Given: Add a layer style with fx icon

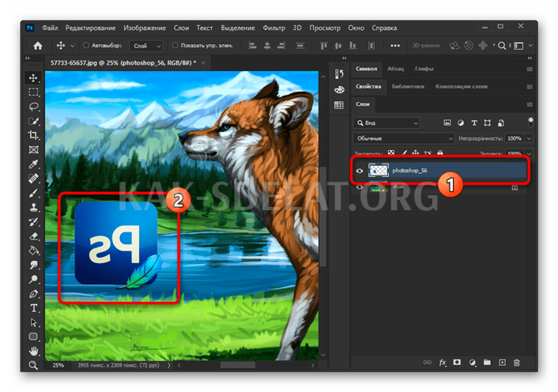Looking at the screenshot, I should coord(443,363).
